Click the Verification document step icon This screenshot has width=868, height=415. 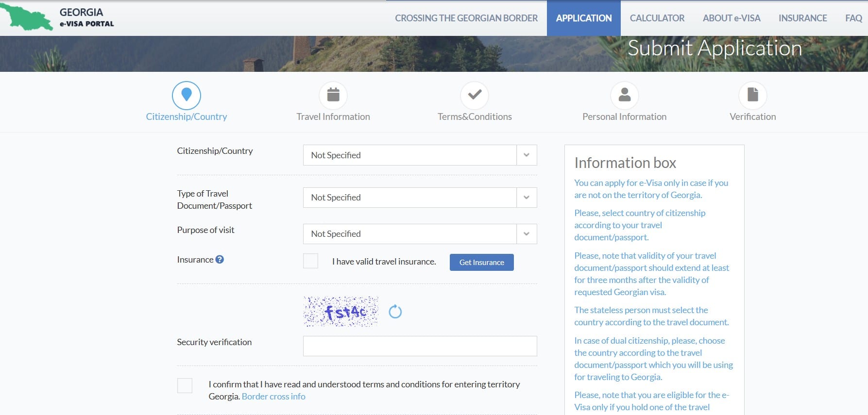(753, 96)
